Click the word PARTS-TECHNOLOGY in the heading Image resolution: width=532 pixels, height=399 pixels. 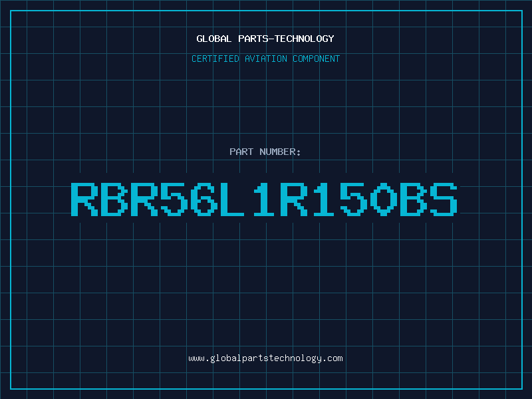(286, 39)
